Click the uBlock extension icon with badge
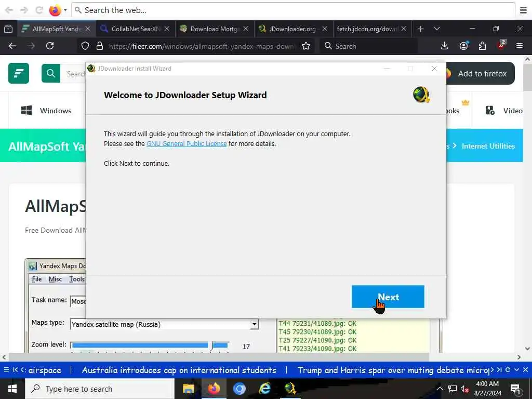532x399 pixels. tap(501, 45)
